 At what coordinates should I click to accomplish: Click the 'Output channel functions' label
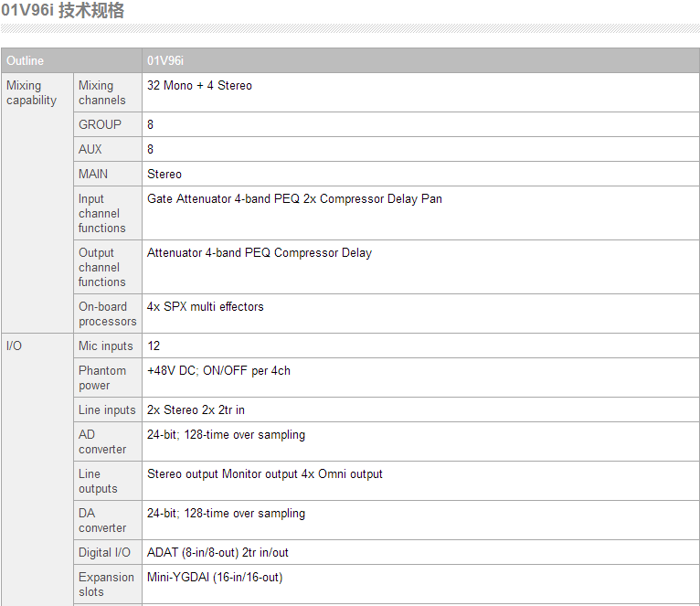click(102, 267)
